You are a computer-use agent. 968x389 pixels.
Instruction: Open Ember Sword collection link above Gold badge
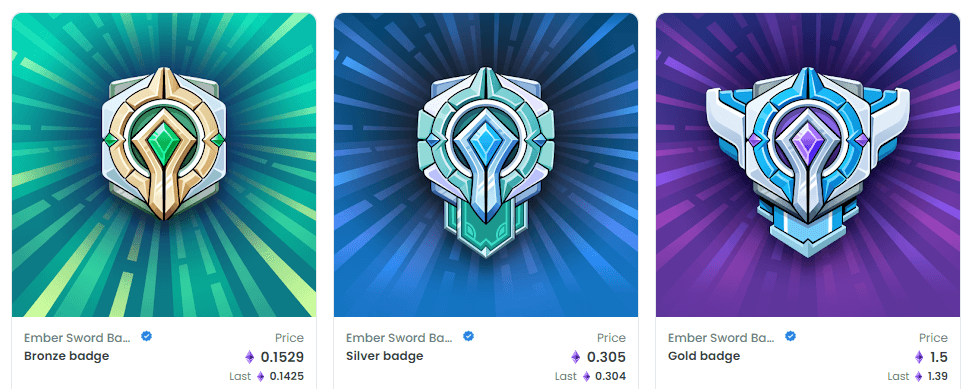coord(722,338)
